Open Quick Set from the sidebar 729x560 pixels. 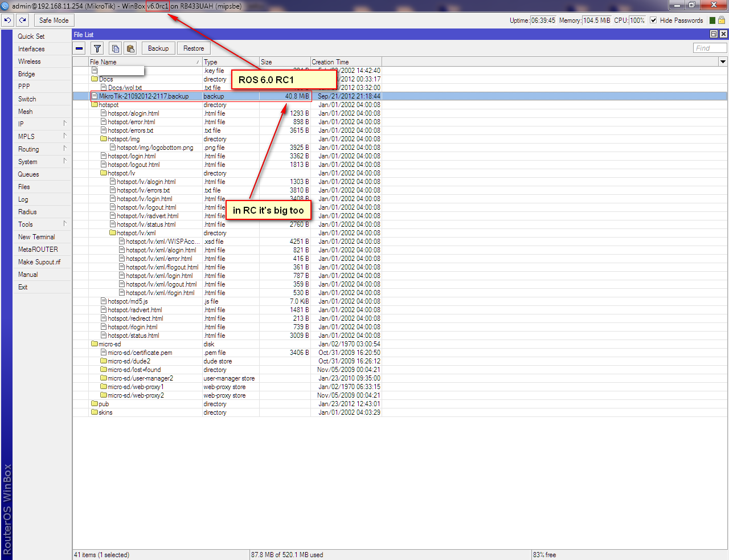pos(31,36)
